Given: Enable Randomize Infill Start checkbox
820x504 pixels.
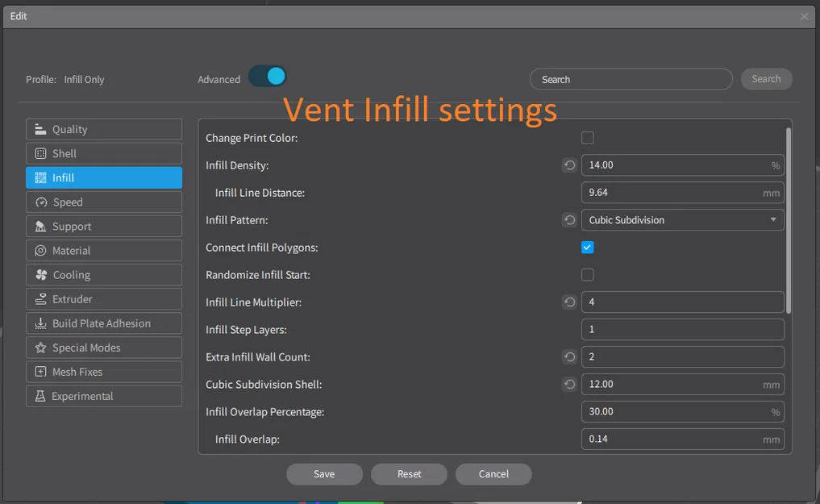Looking at the screenshot, I should pyautogui.click(x=587, y=274).
